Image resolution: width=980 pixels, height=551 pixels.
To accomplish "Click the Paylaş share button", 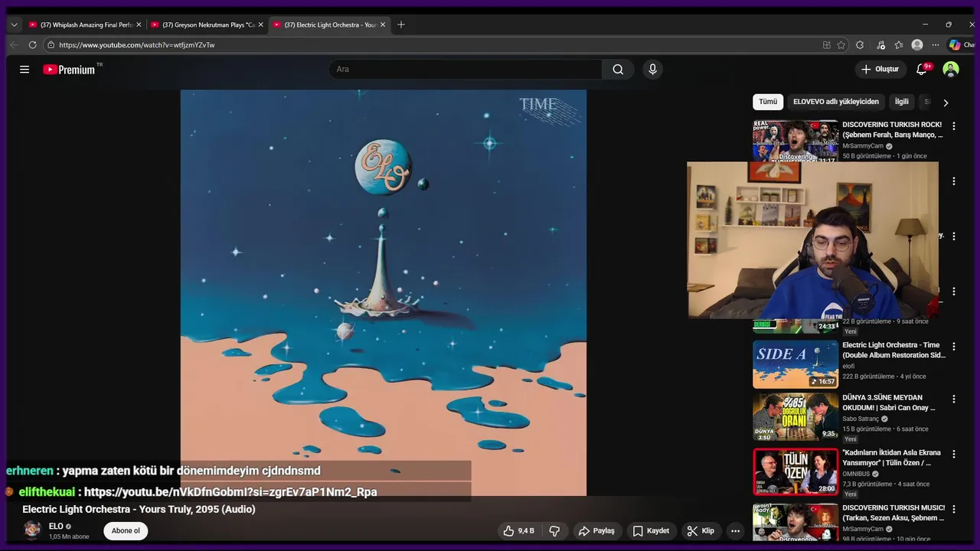I will (x=596, y=530).
